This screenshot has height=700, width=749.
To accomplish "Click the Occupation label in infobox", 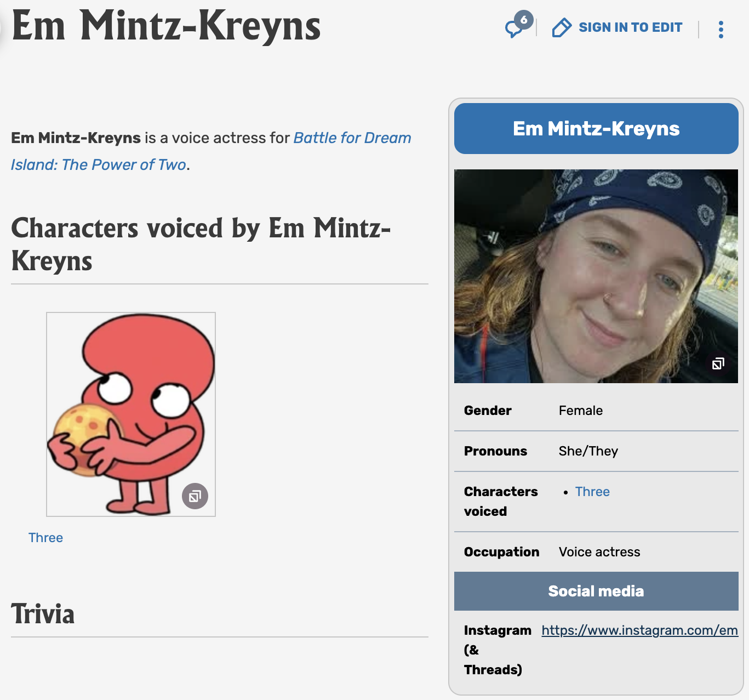I will coord(501,552).
